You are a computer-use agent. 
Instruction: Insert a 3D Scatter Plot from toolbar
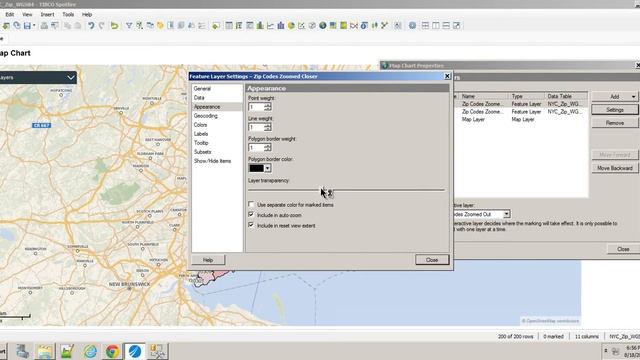312,26
